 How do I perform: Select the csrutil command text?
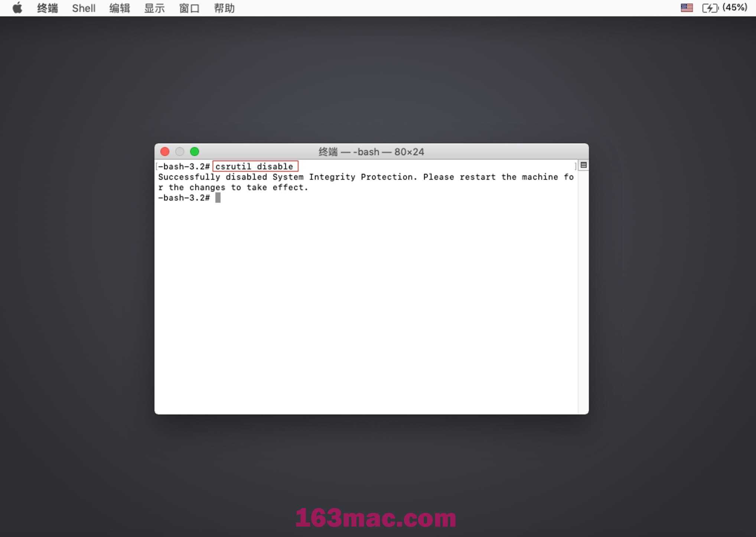254,166
